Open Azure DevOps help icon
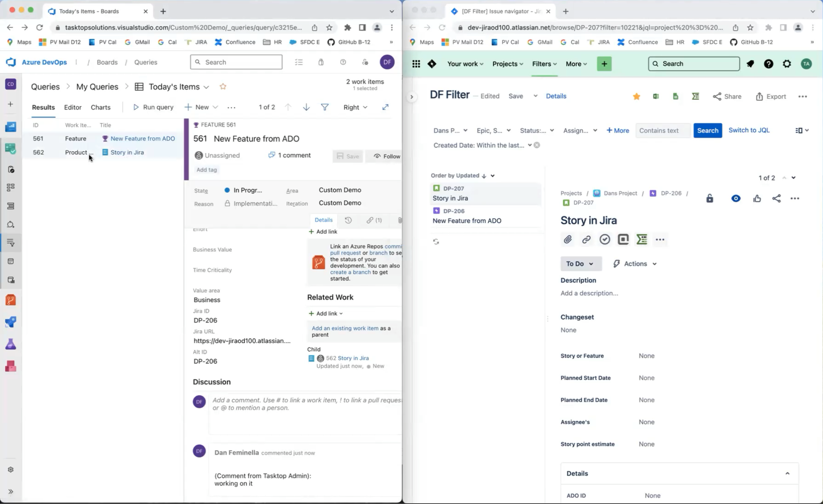823x504 pixels. point(343,62)
